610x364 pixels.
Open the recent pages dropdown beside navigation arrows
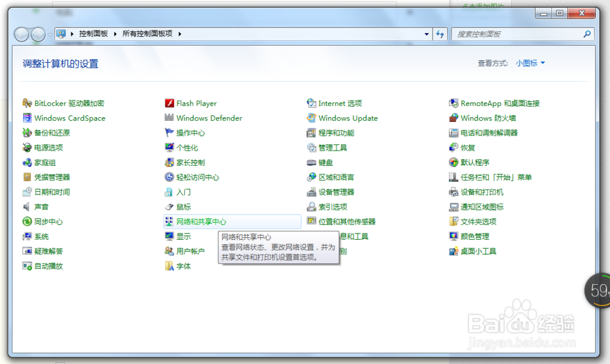(50, 35)
